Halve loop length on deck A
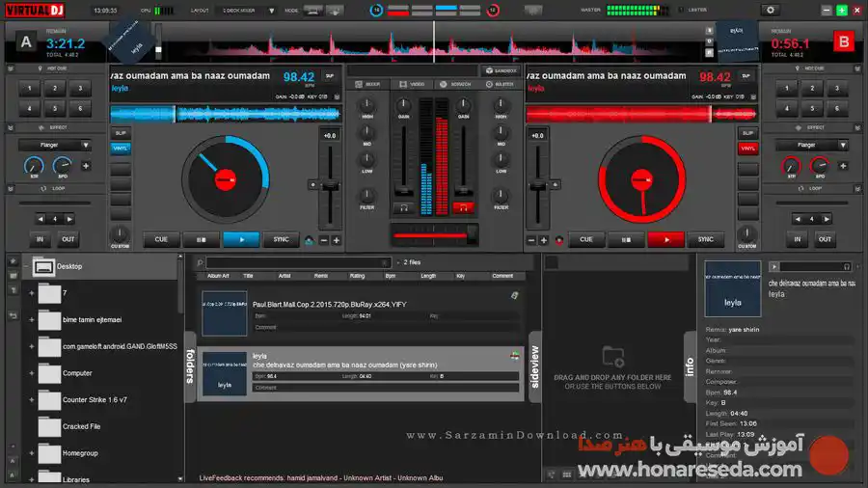The width and height of the screenshot is (868, 488). click(41, 219)
